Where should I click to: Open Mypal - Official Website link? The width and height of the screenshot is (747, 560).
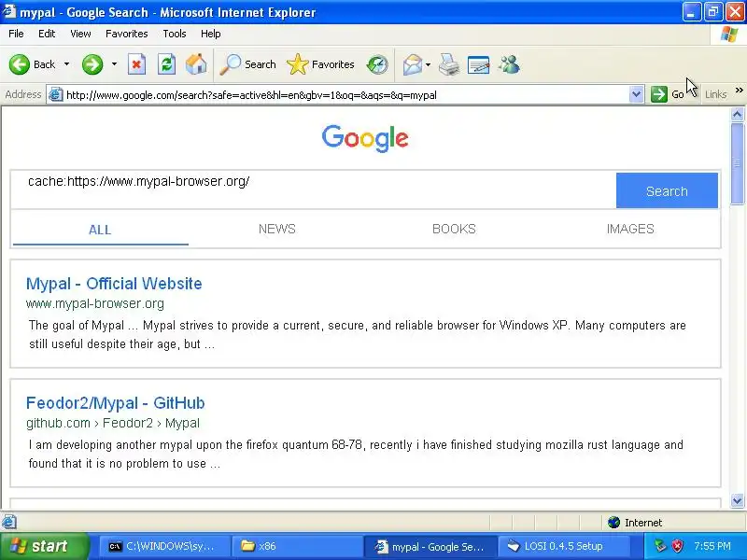(114, 284)
